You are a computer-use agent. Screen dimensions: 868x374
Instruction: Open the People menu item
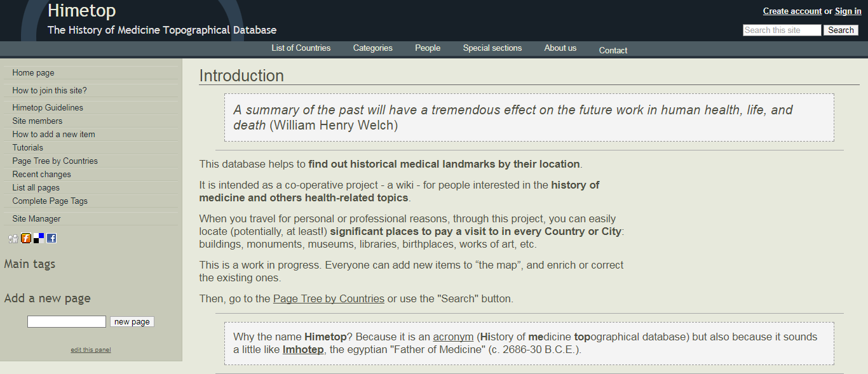tap(428, 48)
